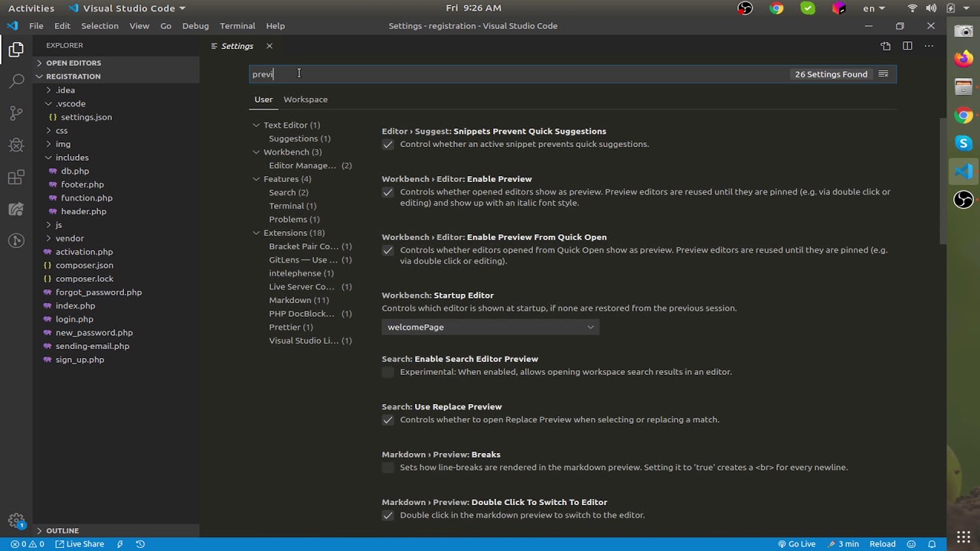Open errors and warnings in status bar

27,544
